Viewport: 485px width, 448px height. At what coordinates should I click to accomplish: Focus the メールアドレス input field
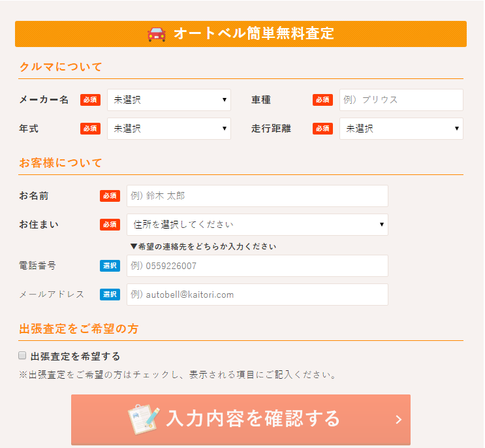point(257,295)
